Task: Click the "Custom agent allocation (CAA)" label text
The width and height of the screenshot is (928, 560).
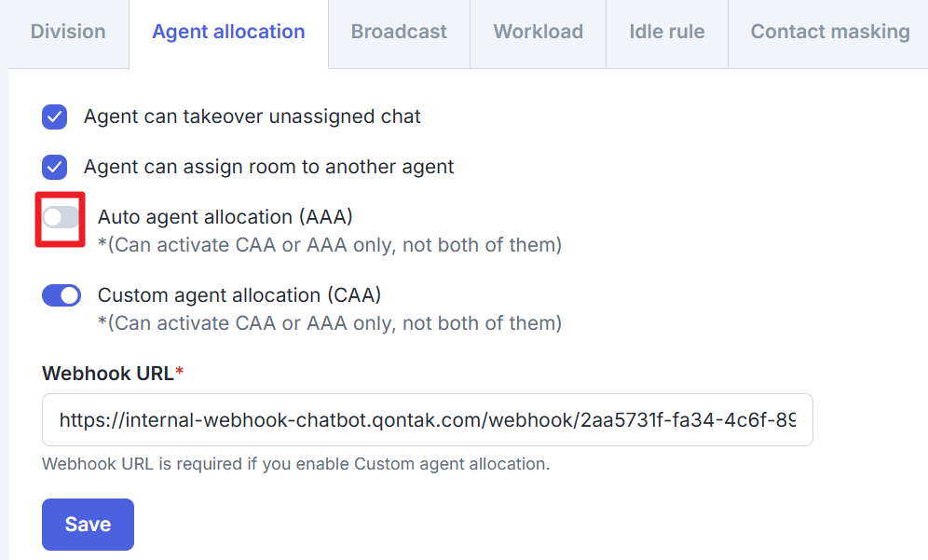Action: coord(239,295)
